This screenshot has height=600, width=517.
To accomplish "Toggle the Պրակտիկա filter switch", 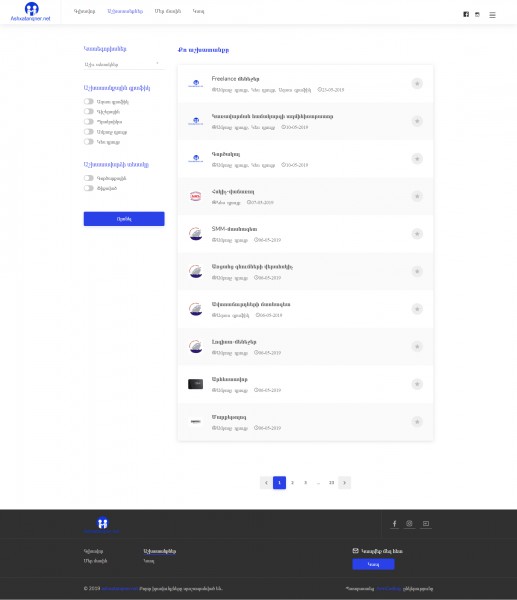I will [89, 121].
